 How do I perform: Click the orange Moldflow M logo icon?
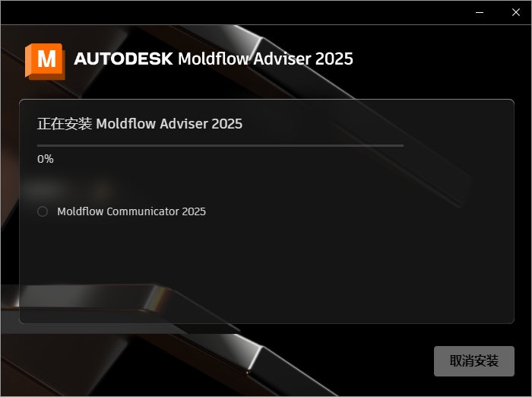[x=45, y=62]
